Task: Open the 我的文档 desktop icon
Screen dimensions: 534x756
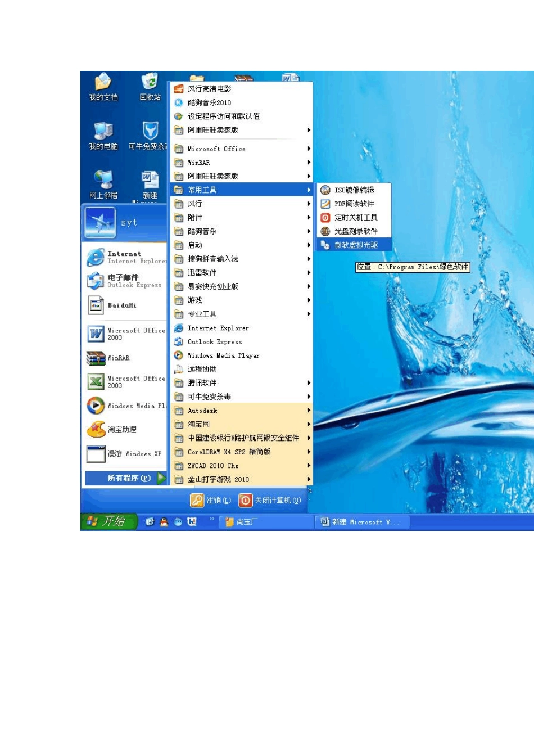Action: pos(103,87)
